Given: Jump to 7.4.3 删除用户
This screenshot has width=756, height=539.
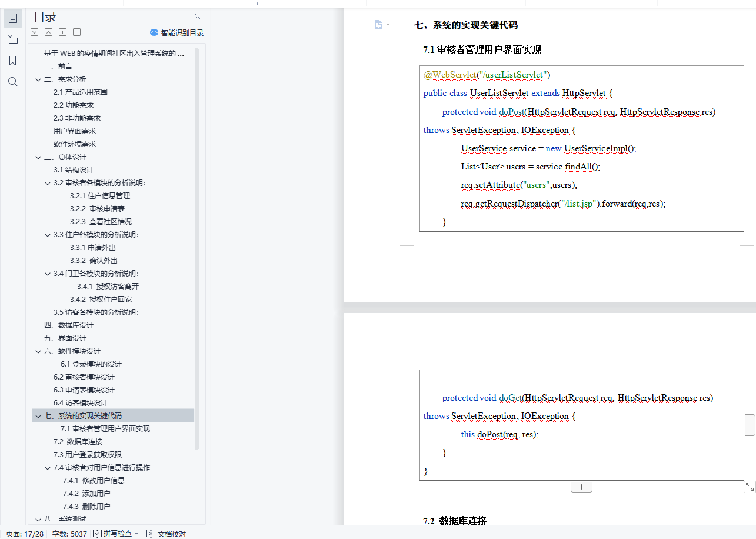Looking at the screenshot, I should click(x=86, y=506).
